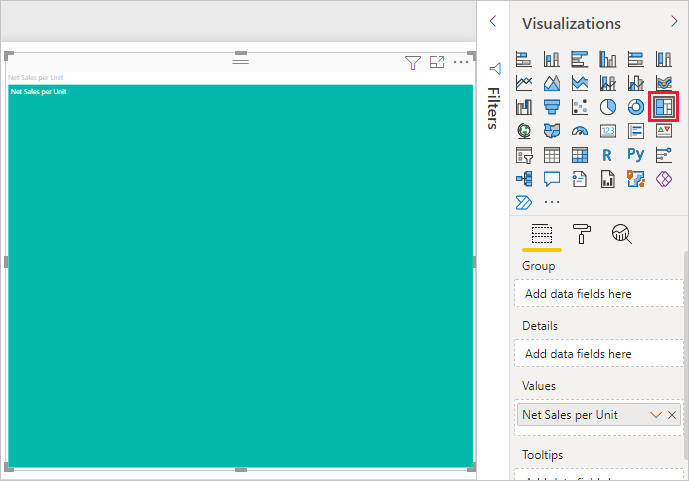Select the R script visual
This screenshot has width=689, height=481.
(x=608, y=155)
